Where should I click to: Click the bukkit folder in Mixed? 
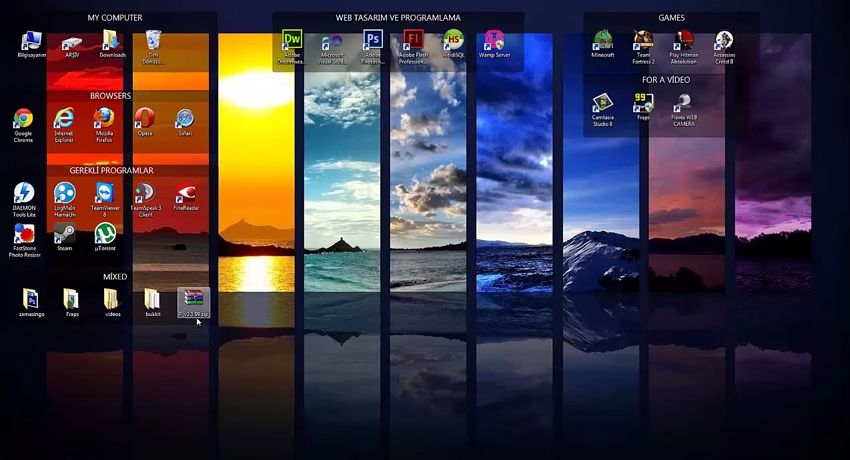pos(152,299)
